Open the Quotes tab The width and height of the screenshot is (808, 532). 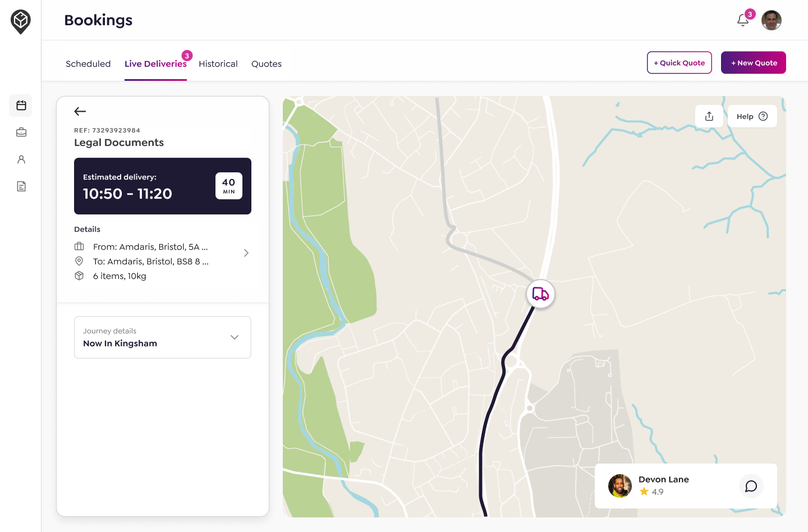click(x=267, y=64)
